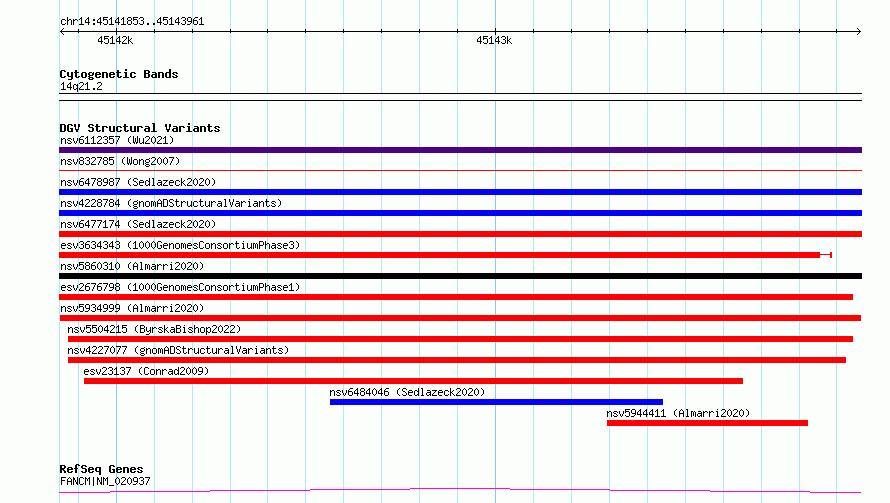Open esv23137 (Conrad2009) variant label
Screen dimensions: 890x503
click(146, 371)
